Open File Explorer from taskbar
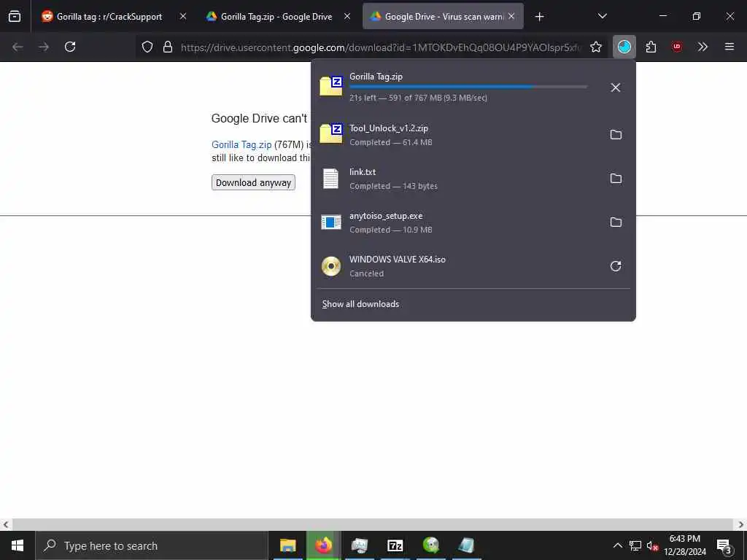Screen dimensions: 747x560 [287, 545]
